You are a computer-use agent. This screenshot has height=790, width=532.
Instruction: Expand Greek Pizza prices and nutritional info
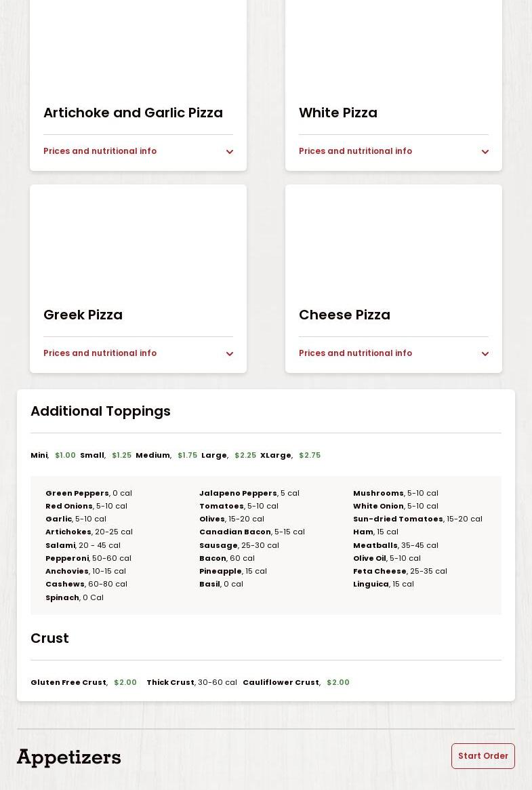click(100, 353)
